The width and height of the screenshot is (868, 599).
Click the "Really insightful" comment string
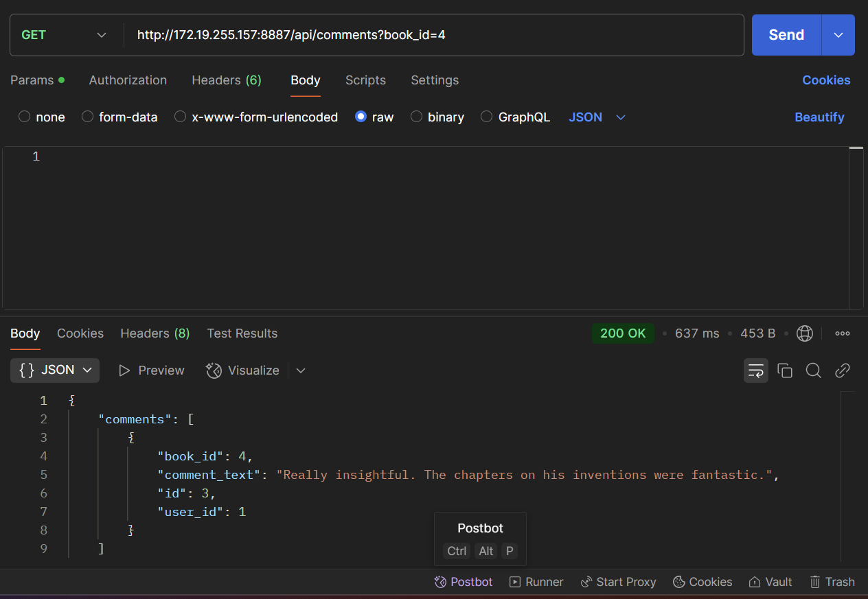pos(525,475)
